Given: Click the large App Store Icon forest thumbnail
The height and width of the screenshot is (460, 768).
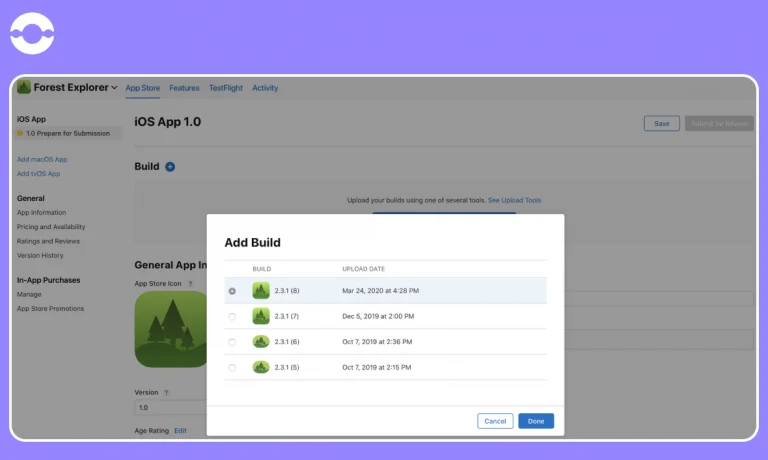Looking at the screenshot, I should [171, 329].
